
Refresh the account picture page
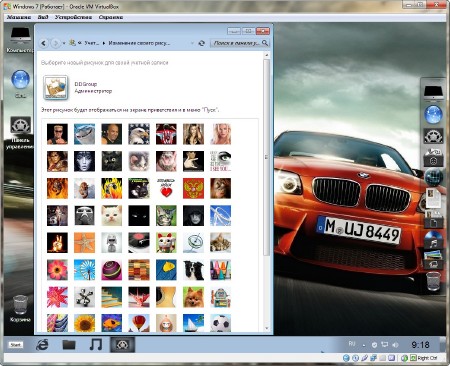202,43
